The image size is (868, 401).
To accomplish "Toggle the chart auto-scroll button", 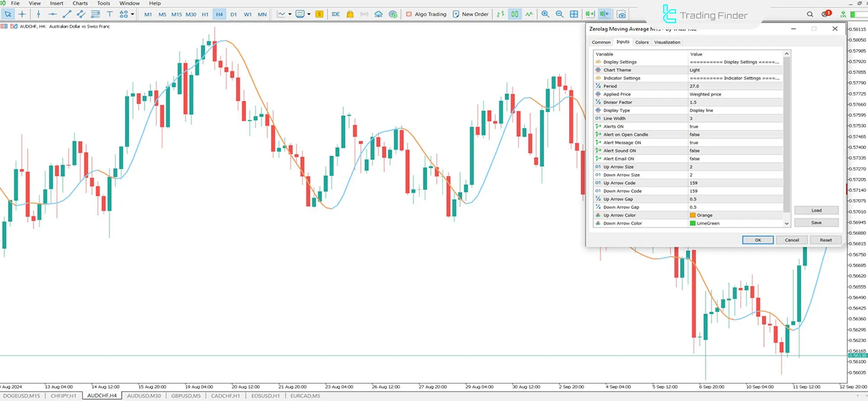I will pyautogui.click(x=590, y=14).
